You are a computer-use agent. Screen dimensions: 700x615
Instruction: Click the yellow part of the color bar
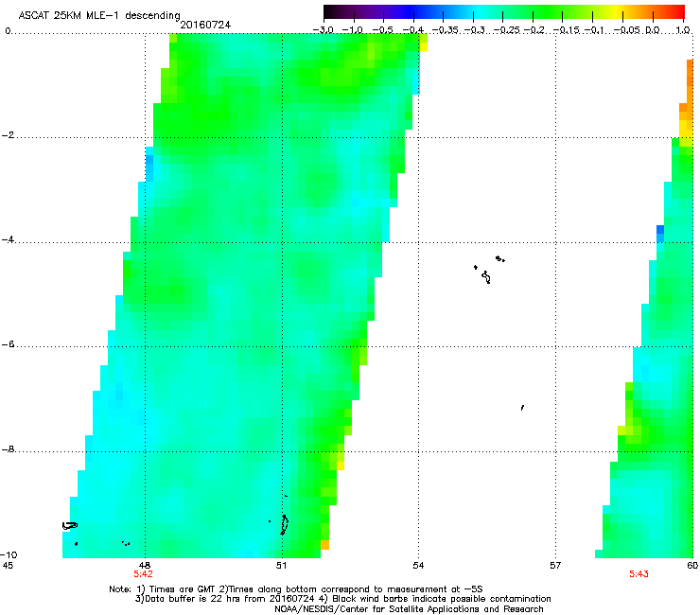pyautogui.click(x=619, y=11)
